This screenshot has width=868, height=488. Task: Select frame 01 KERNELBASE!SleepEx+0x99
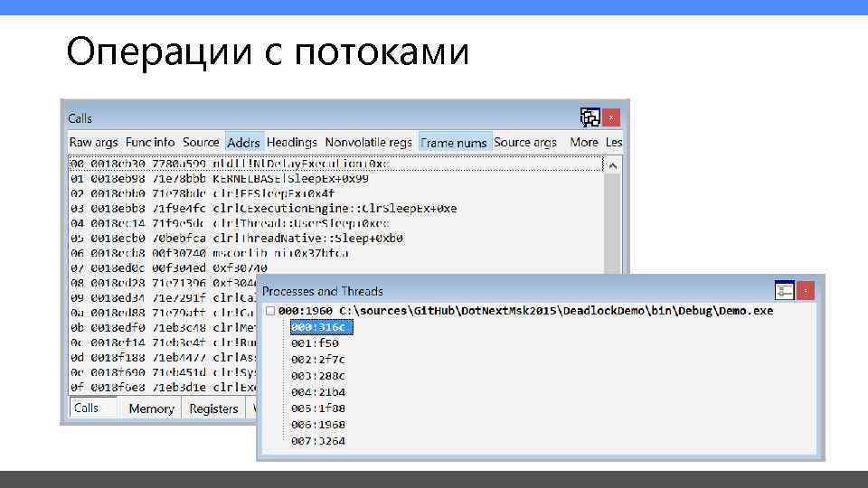click(x=219, y=179)
